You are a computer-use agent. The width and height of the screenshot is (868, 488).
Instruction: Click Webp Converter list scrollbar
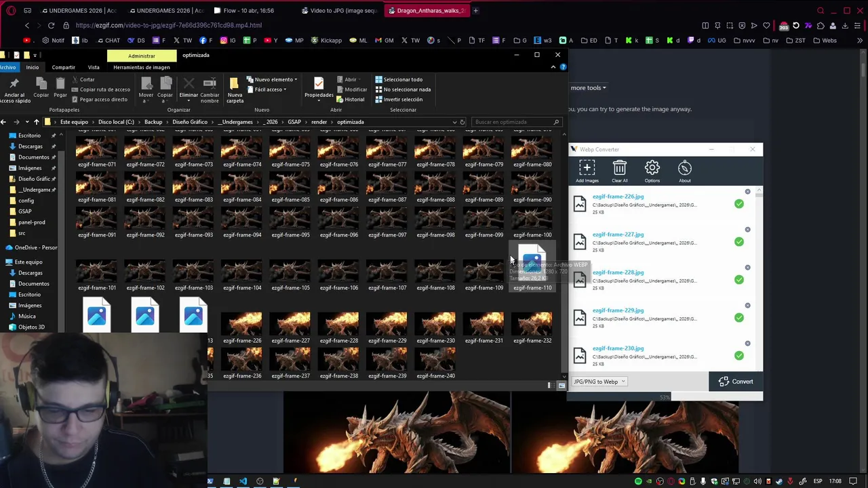click(759, 279)
